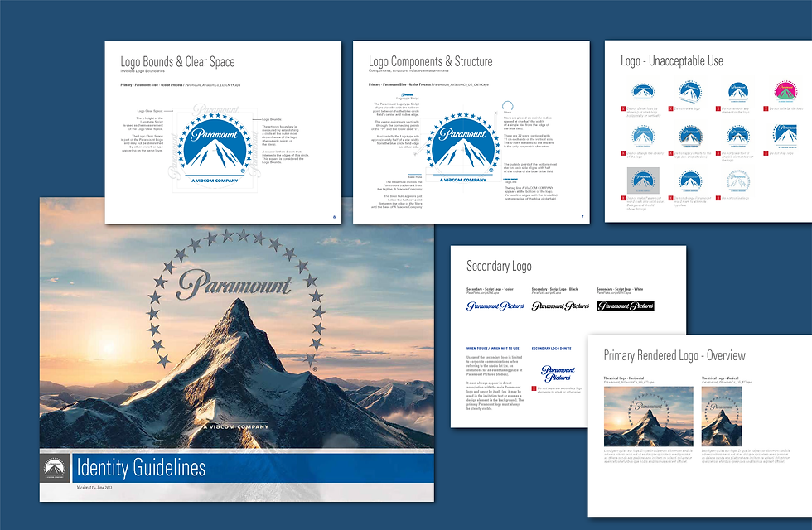This screenshot has width=812, height=530.
Task: Click the 'Logo - Unacceptable Use' heading
Action: 672,60
